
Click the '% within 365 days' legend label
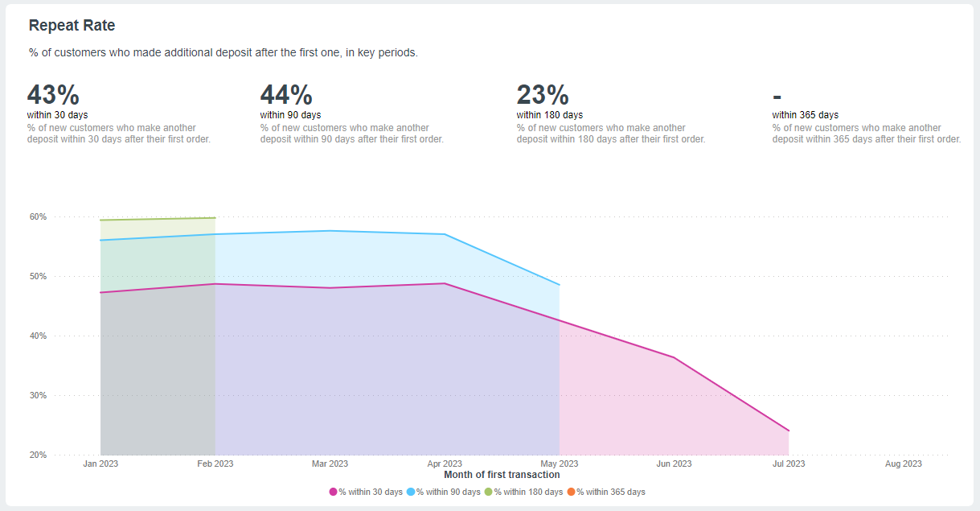pyautogui.click(x=611, y=492)
